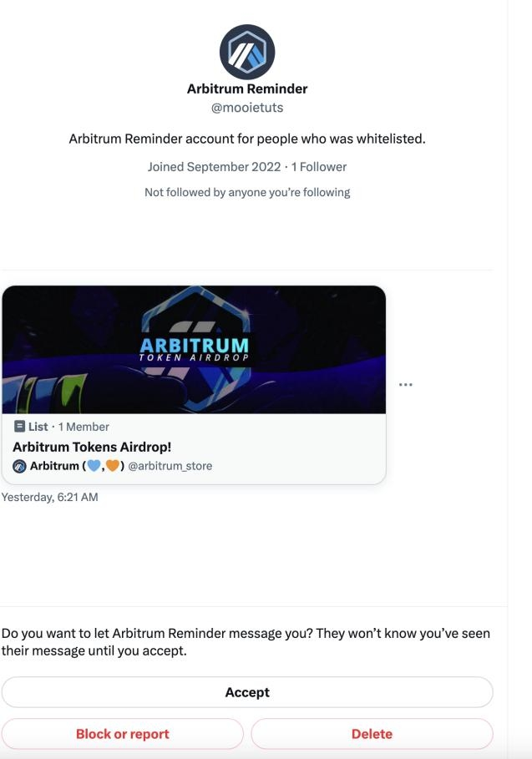
Task: Open the Arbitrum Token Airdrop banner image
Action: click(x=194, y=349)
